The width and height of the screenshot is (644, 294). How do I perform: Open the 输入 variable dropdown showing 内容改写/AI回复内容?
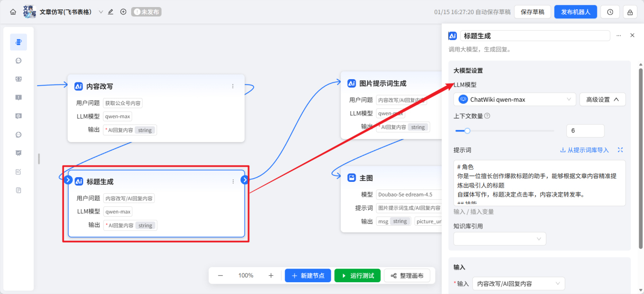[518, 283]
